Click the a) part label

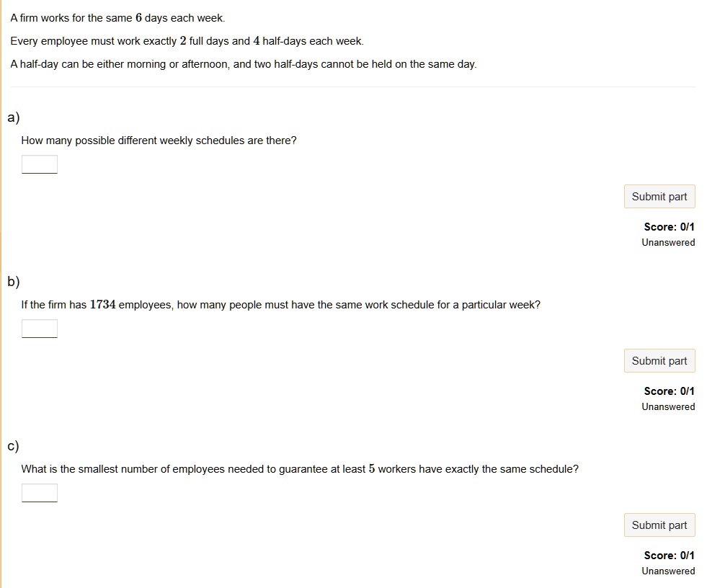click(x=14, y=117)
